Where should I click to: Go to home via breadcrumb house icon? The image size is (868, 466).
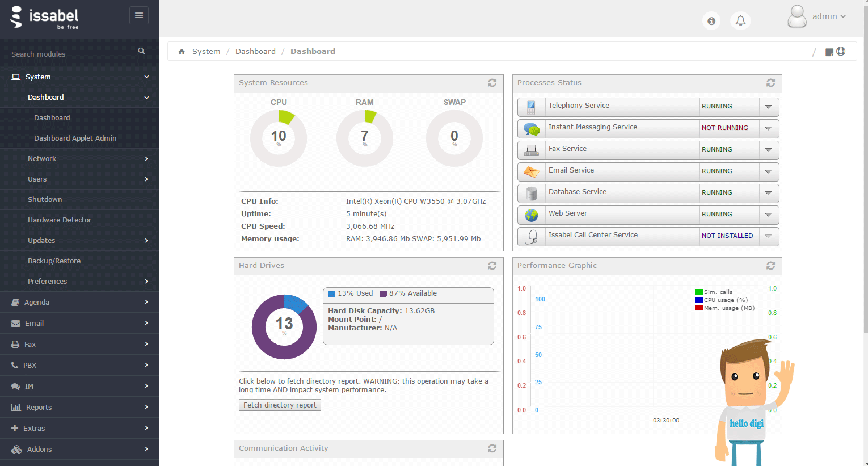tap(182, 52)
